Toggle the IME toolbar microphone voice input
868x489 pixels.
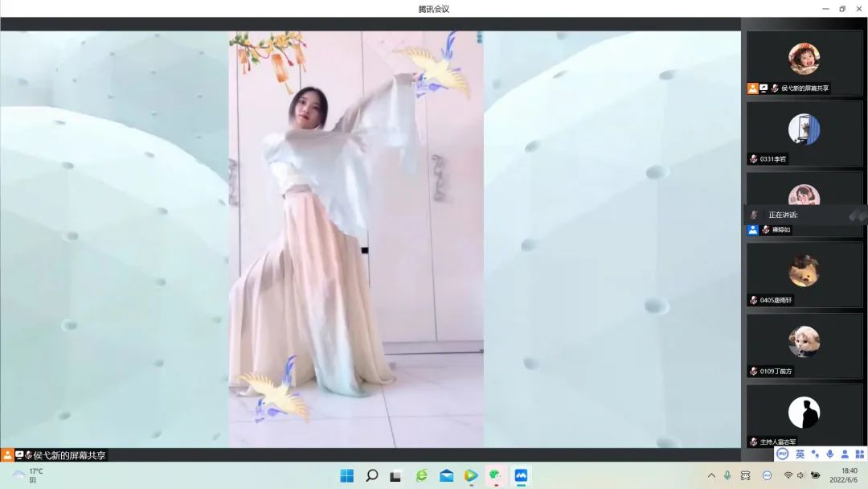(829, 454)
